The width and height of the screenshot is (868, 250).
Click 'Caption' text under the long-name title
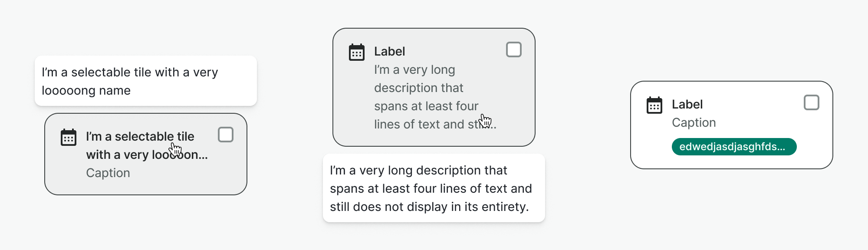point(108,173)
